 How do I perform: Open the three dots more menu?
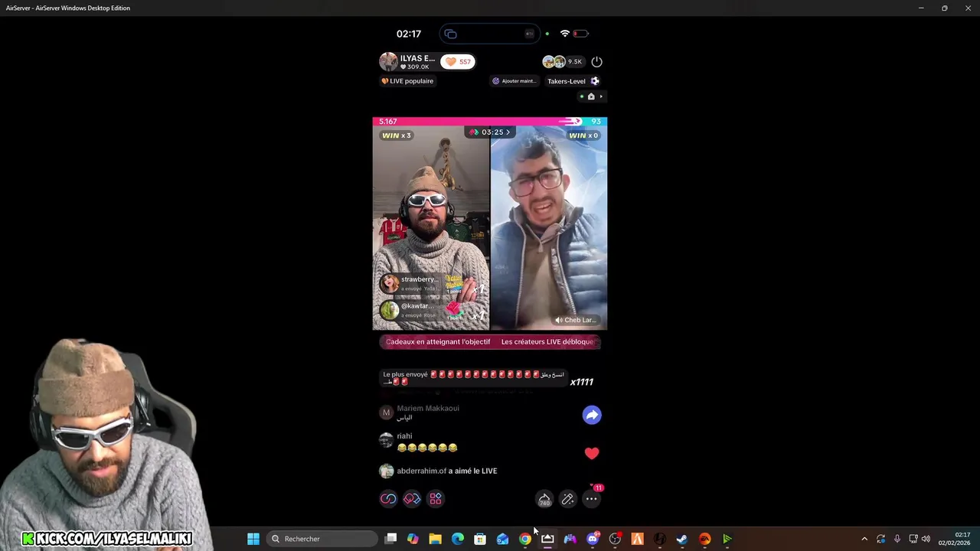coord(592,499)
